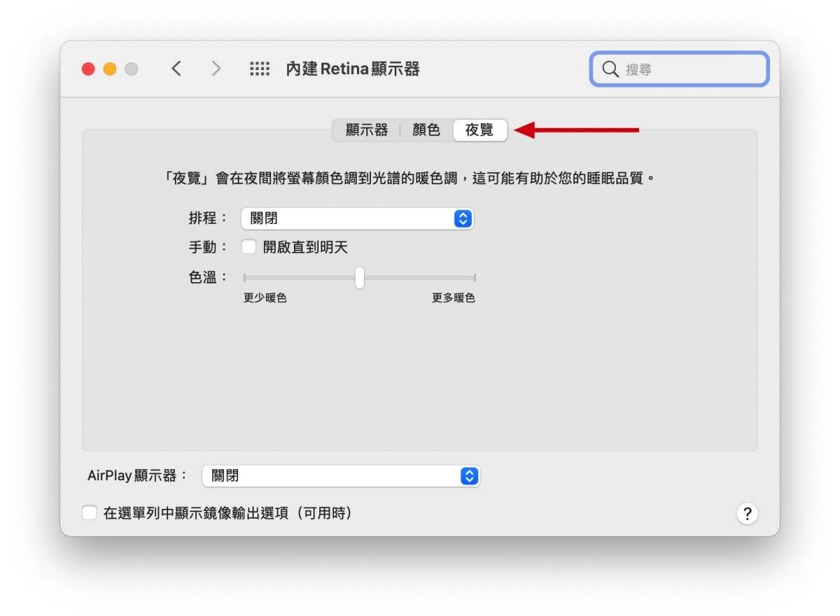
Task: Switch to the 顯示器 tab
Action: pyautogui.click(x=366, y=130)
